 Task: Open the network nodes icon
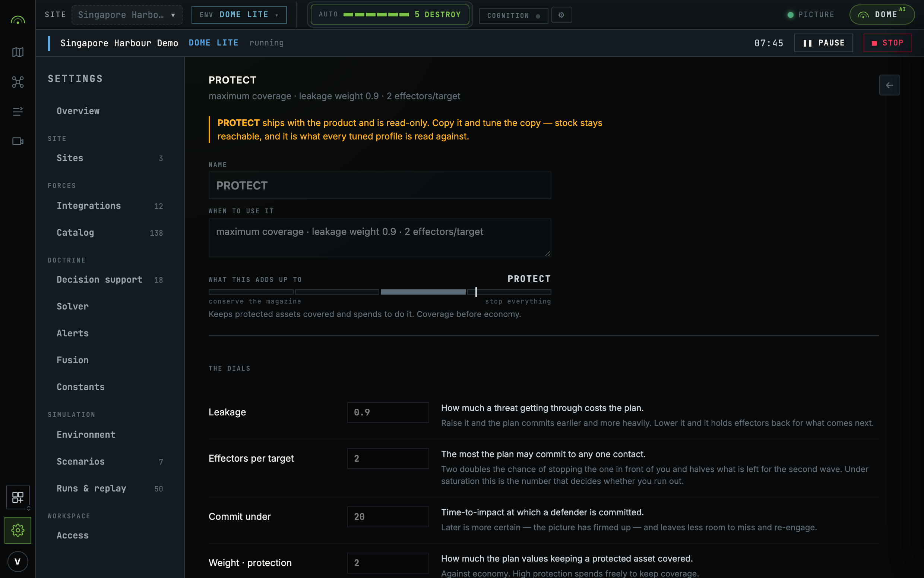(x=18, y=82)
